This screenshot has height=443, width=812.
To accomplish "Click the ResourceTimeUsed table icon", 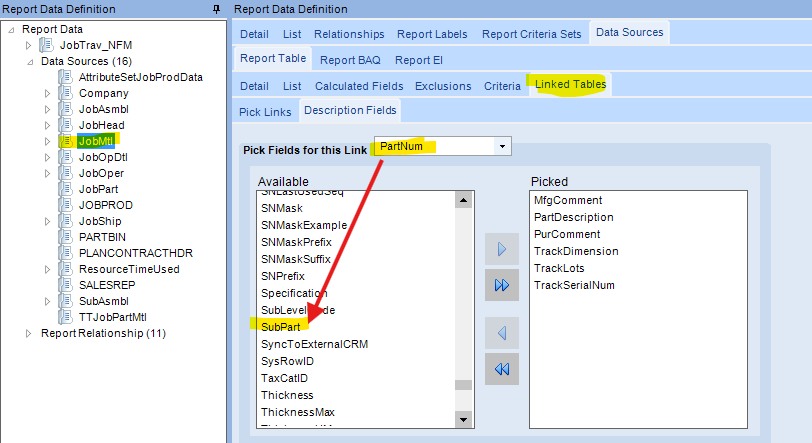I will click(66, 270).
